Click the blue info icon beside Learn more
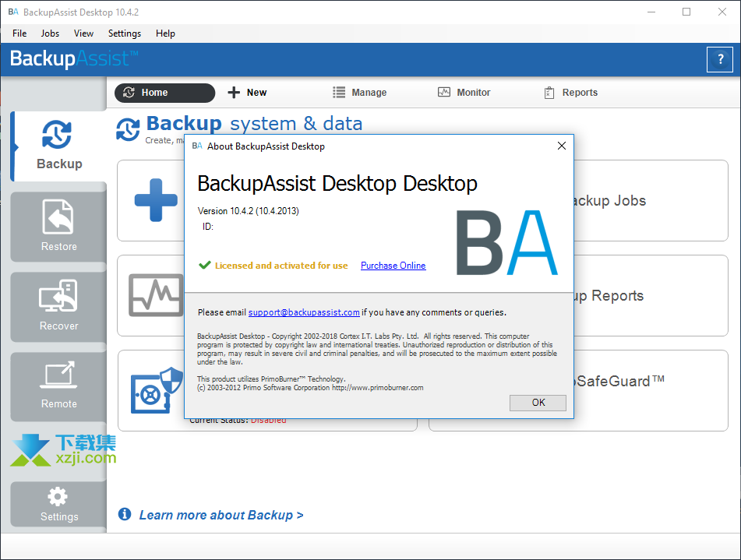The image size is (741, 560). click(125, 514)
